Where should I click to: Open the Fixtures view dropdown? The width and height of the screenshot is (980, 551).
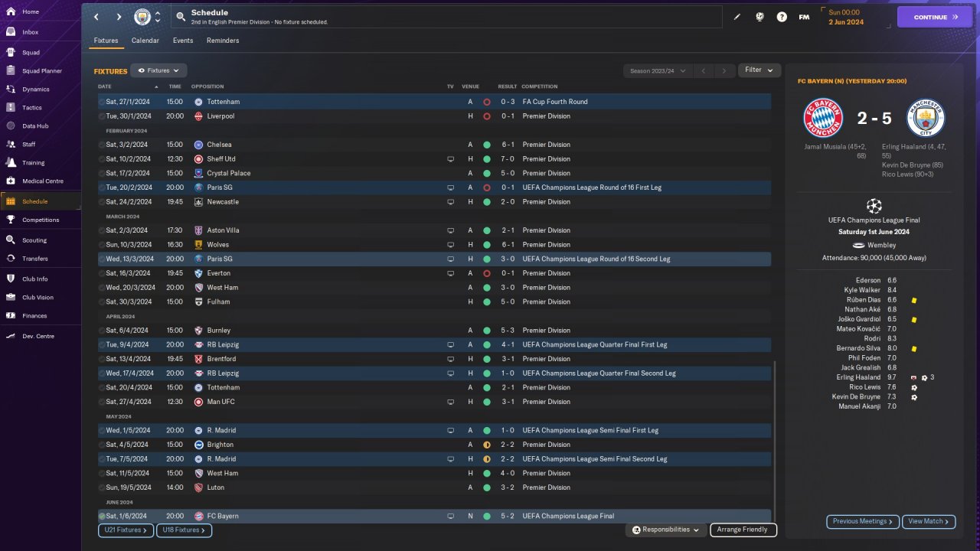(158, 70)
